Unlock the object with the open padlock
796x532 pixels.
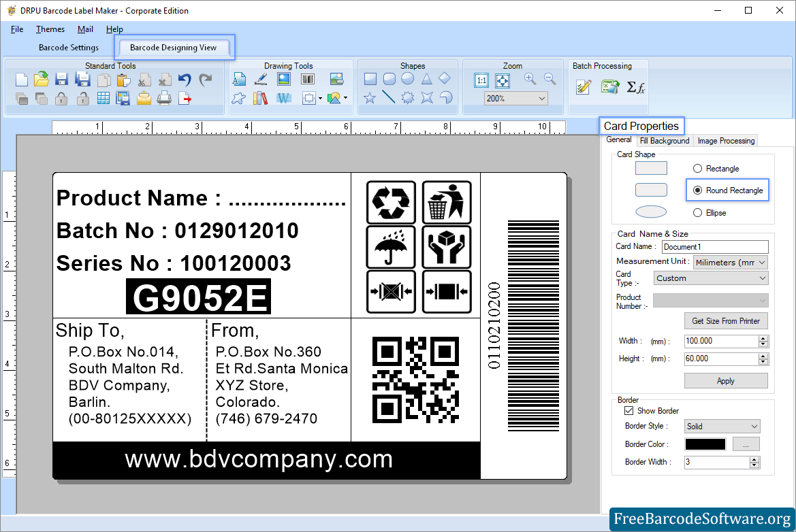(82, 99)
